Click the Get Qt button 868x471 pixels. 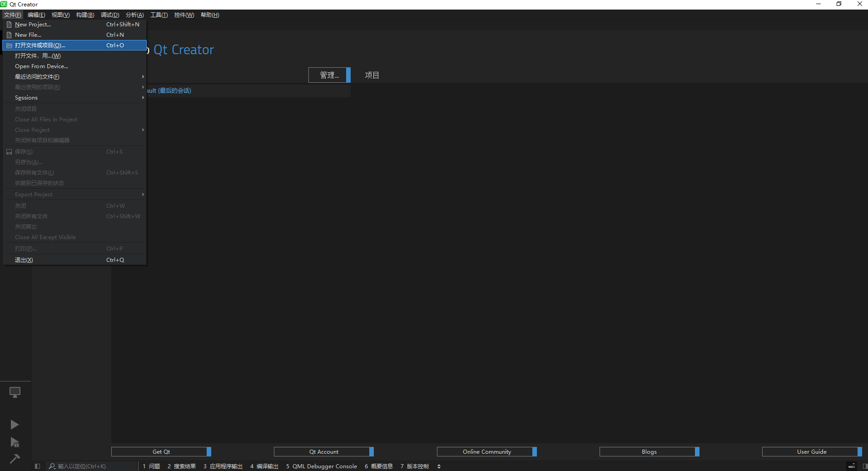click(161, 451)
